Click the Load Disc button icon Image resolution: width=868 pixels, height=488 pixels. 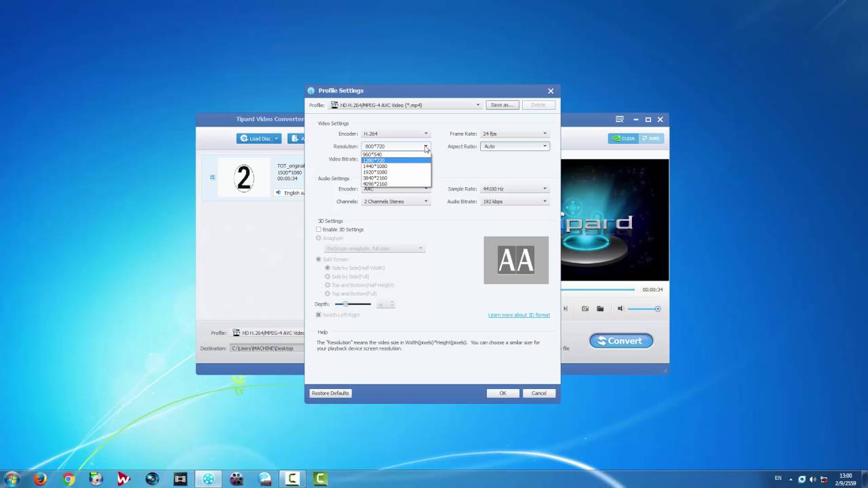coord(244,138)
